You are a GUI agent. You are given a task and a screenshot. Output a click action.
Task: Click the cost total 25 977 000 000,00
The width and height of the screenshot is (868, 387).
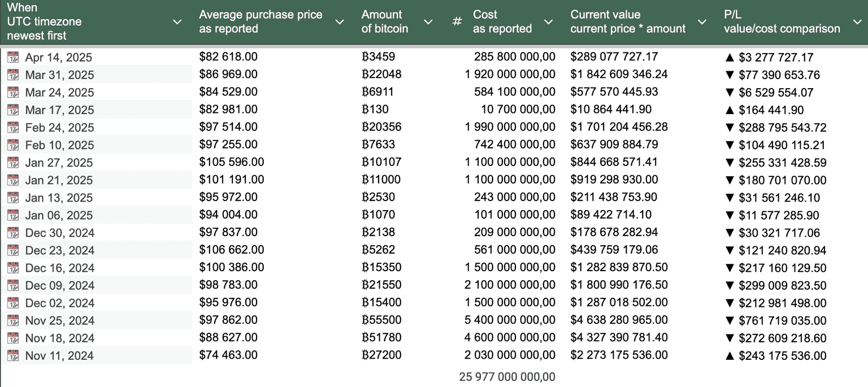point(507,377)
